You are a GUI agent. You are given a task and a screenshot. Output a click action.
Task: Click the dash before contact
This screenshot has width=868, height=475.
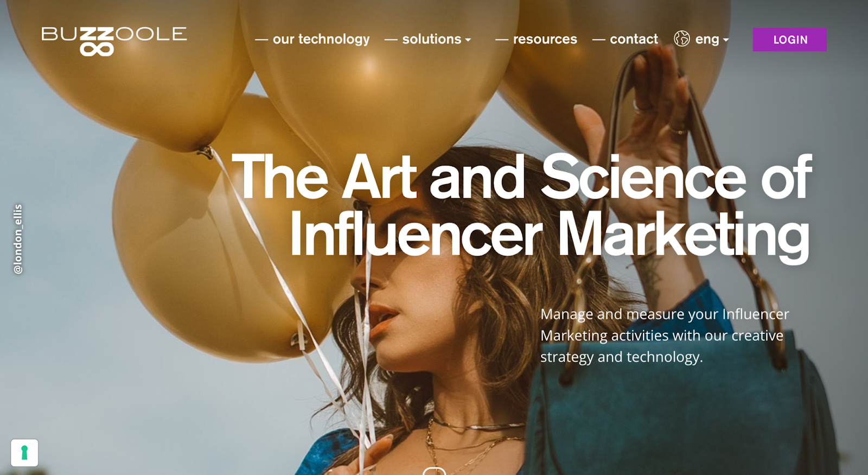[x=599, y=40]
